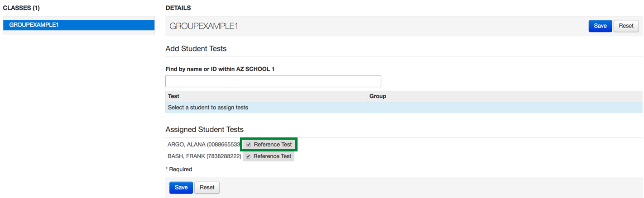Uncheck BASH, FRANK's Reference Test checkbox

[x=248, y=156]
